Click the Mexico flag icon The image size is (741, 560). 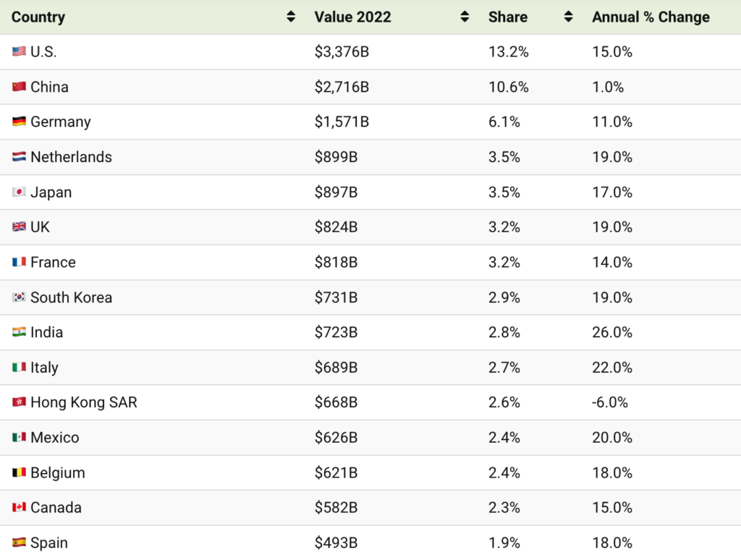tap(19, 438)
